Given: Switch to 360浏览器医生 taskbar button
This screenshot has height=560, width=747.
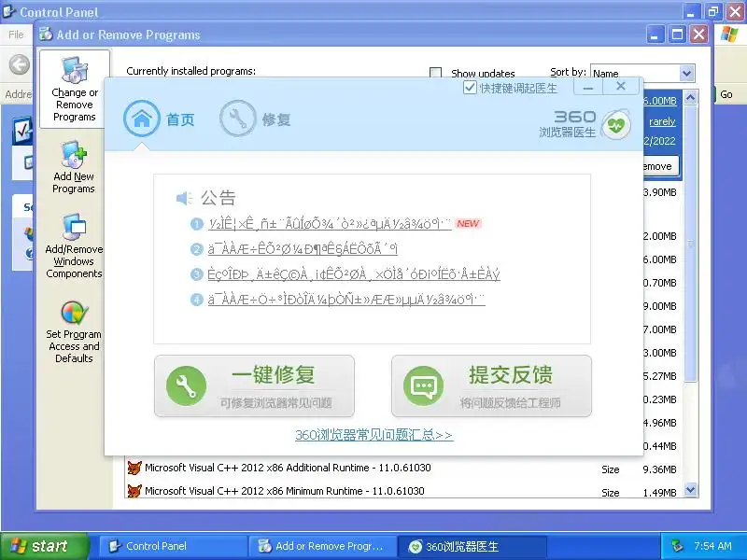Looking at the screenshot, I should click(x=472, y=546).
